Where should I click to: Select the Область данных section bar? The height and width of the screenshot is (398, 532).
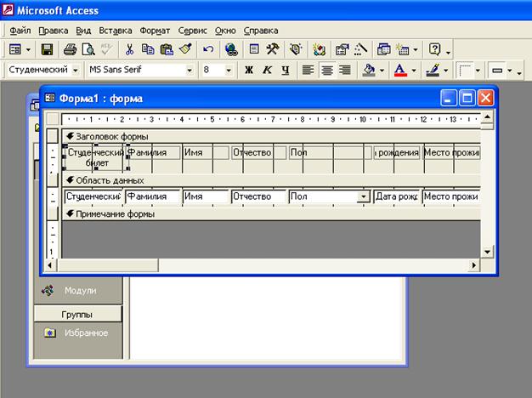[271, 180]
